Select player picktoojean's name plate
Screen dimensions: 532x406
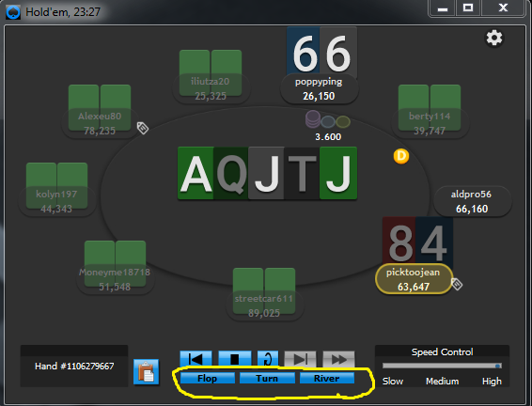[414, 279]
